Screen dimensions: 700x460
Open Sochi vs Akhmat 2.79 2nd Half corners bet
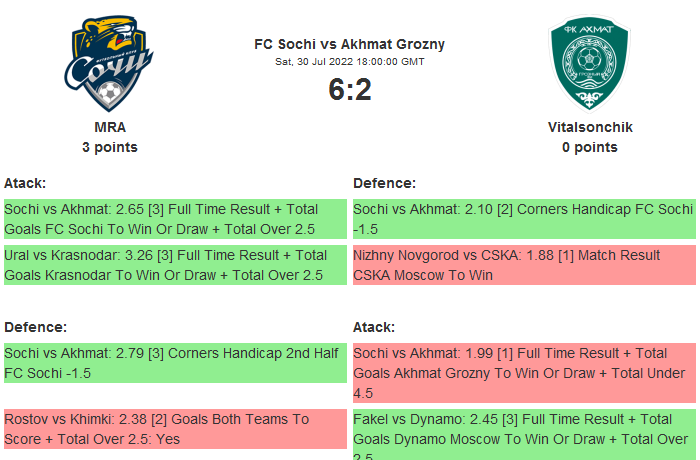(174, 363)
